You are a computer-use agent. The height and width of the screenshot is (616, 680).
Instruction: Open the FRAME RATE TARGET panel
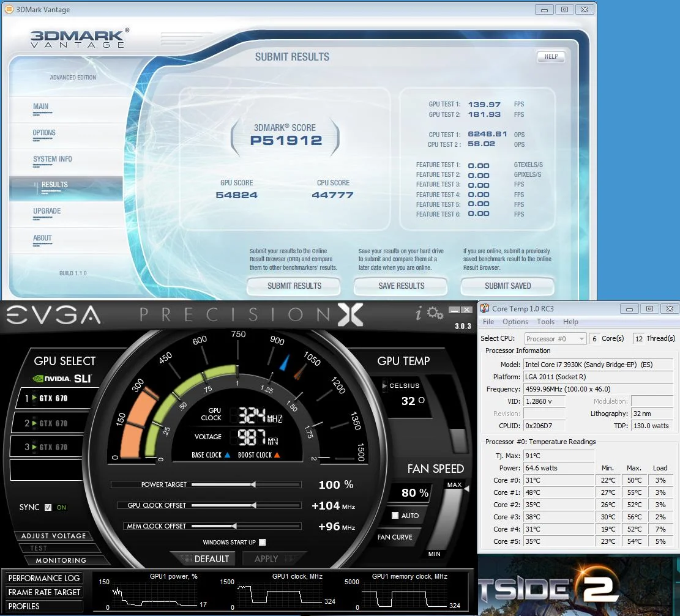44,592
